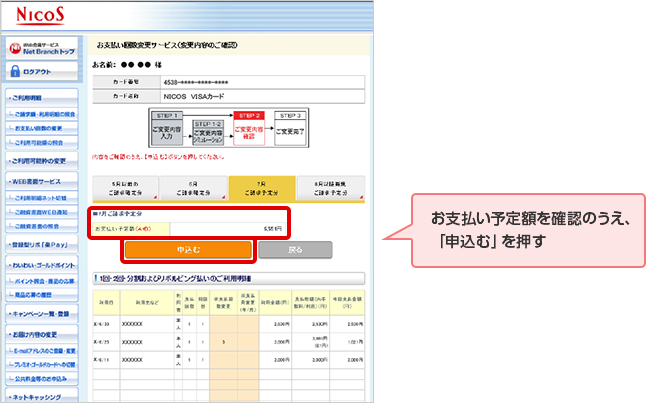The width and height of the screenshot is (646, 403).
Task: Expand the ご利用可能枠の変更 section
Action: (x=42, y=160)
